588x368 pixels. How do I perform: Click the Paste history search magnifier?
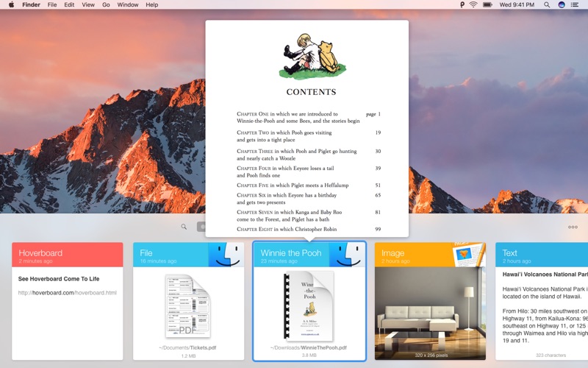coord(184,227)
